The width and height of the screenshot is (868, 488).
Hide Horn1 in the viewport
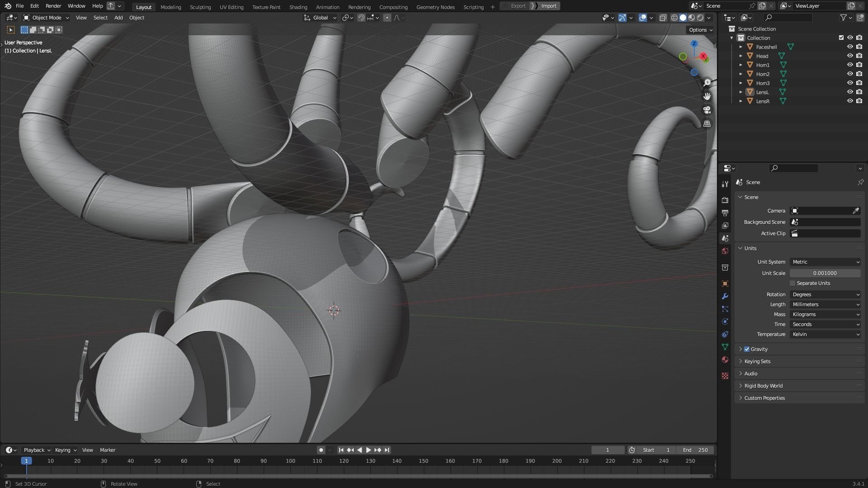(x=850, y=65)
